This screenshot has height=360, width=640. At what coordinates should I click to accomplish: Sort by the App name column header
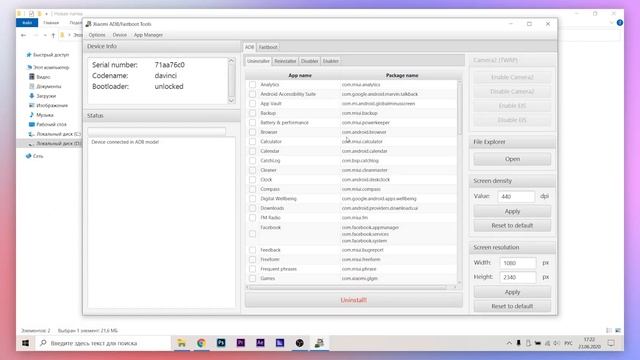tap(300, 76)
